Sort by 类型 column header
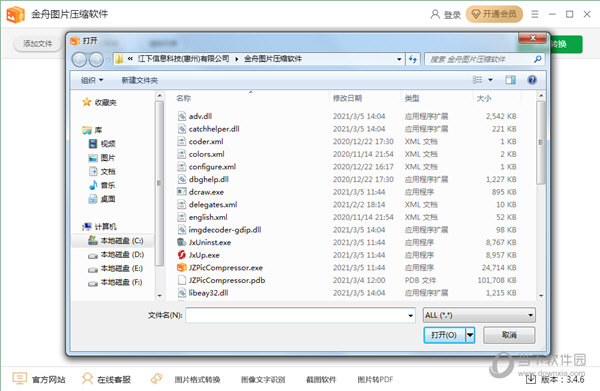This screenshot has width=600, height=391. pyautogui.click(x=412, y=98)
